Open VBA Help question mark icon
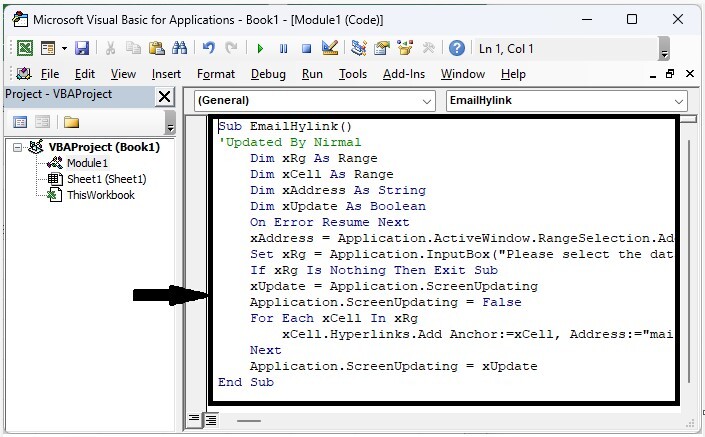This screenshot has height=437, width=705. pyautogui.click(x=457, y=48)
